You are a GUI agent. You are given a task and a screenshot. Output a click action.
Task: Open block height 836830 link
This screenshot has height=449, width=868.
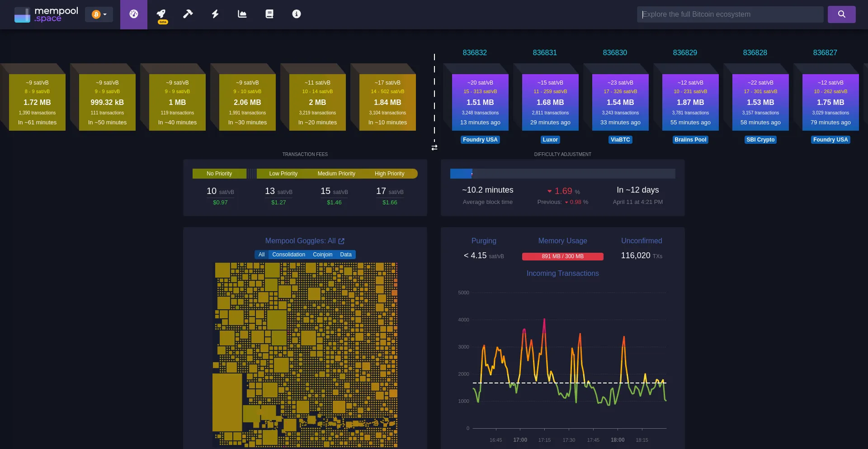[615, 52]
